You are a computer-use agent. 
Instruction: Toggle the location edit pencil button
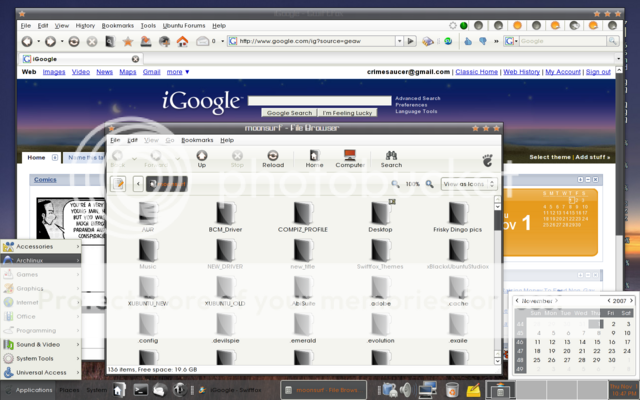[x=118, y=184]
